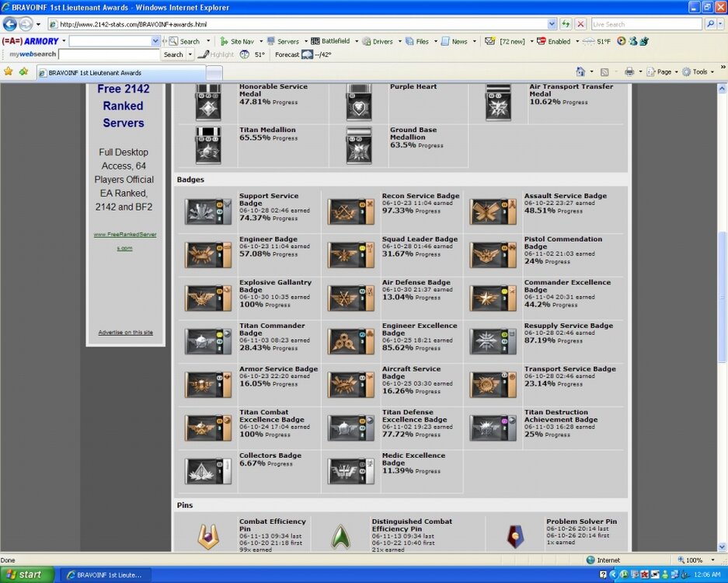Image resolution: width=728 pixels, height=583 pixels.
Task: Click the Engineer Badge image
Action: click(208, 254)
